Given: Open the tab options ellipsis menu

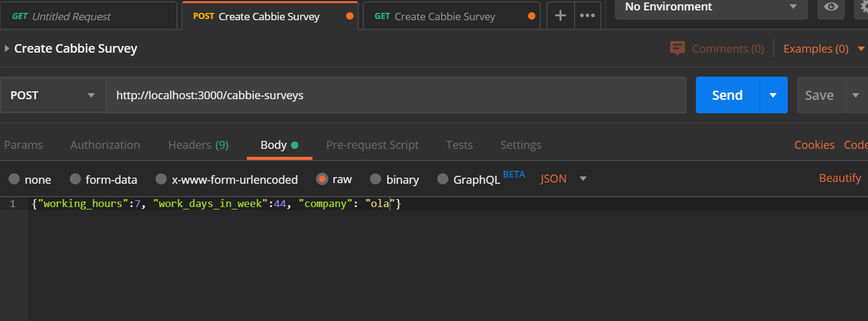Looking at the screenshot, I should pos(587,16).
